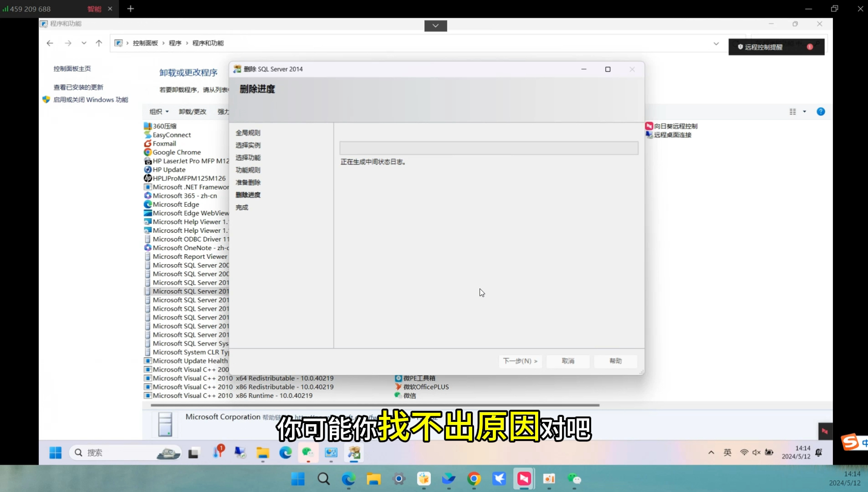Viewport: 868px width, 492px height.
Task: Select the 删除进度 step in sidebar
Action: coord(248,195)
